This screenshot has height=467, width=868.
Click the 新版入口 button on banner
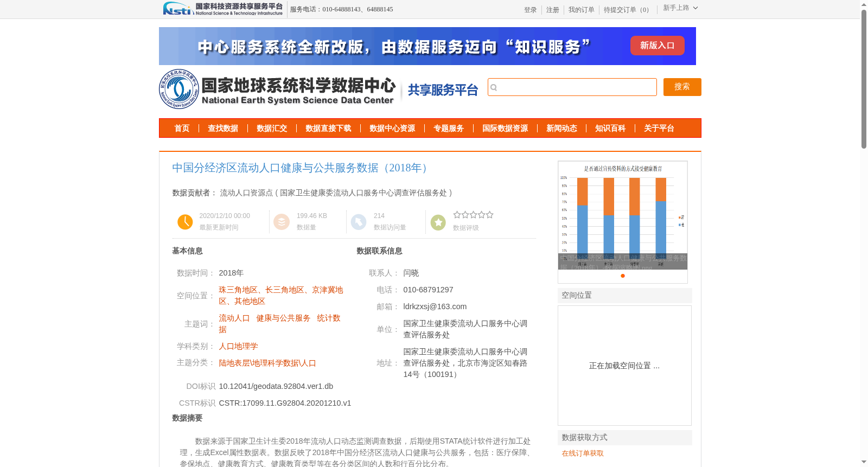point(657,46)
